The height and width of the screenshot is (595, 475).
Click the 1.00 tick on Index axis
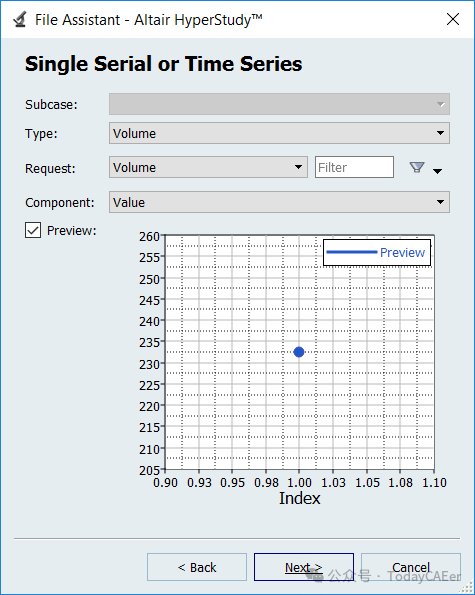pos(299,483)
